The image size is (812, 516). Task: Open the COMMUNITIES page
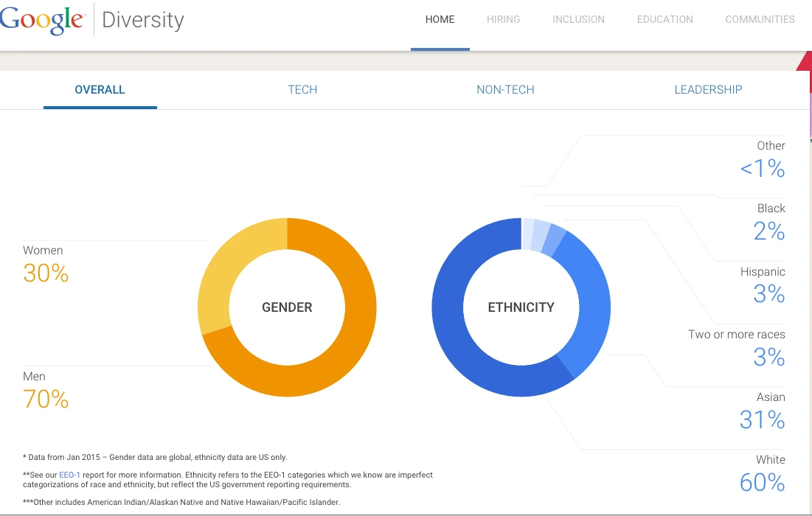[760, 20]
